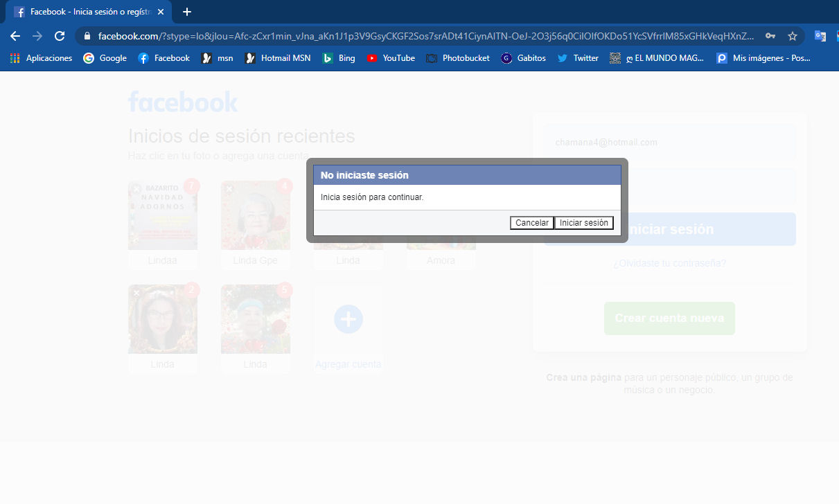Open the Gabitos bookmark

coord(524,58)
